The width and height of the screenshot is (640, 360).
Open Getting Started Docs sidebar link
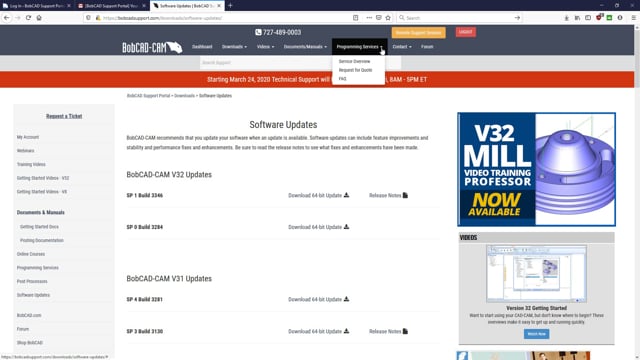[x=39, y=227]
